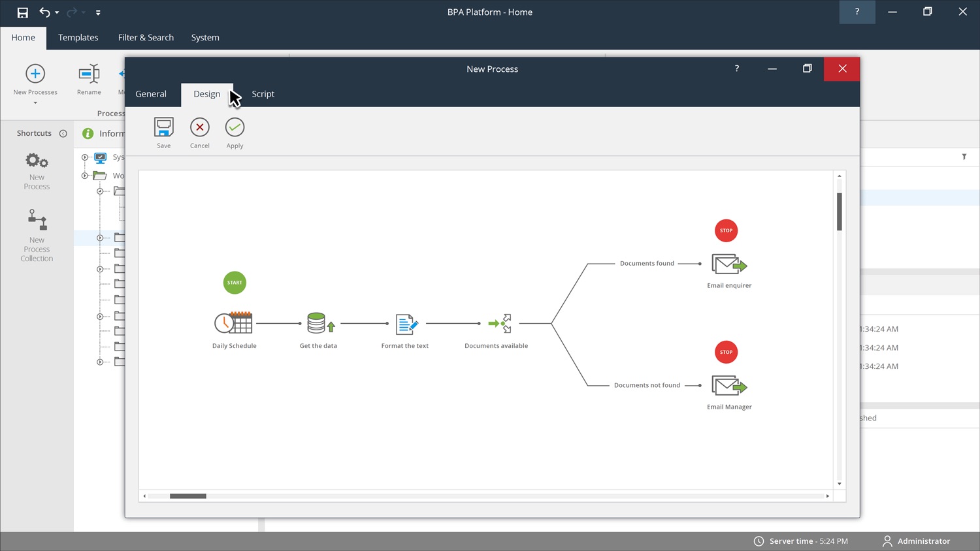Screen dimensions: 980x551
Task: Click the Documents available decision icon
Action: click(x=500, y=323)
